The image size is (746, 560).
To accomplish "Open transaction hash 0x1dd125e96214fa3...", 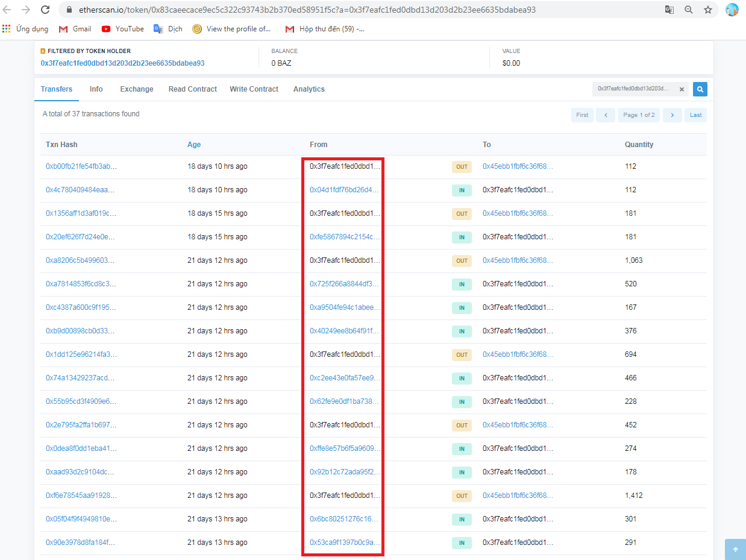I will [81, 354].
